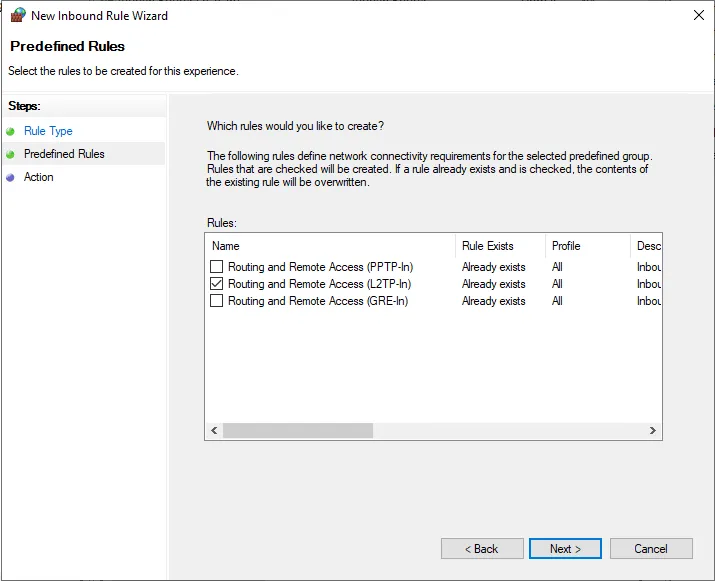Cancel the rule wizard
Viewport: 715px width, 581px height.
tap(651, 548)
